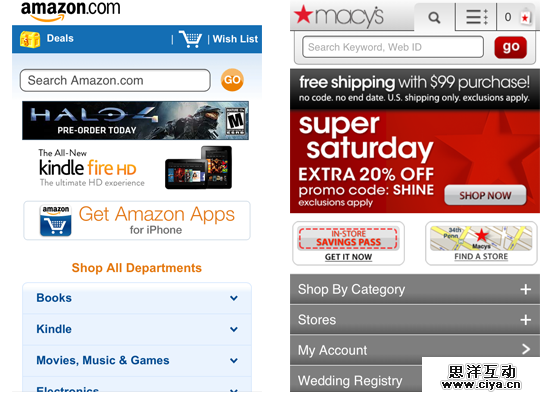
Task: Open My Account menu item
Action: (415, 350)
